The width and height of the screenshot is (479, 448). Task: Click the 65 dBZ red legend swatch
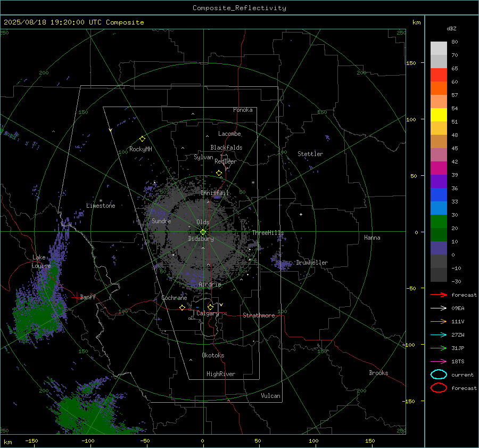coord(439,75)
